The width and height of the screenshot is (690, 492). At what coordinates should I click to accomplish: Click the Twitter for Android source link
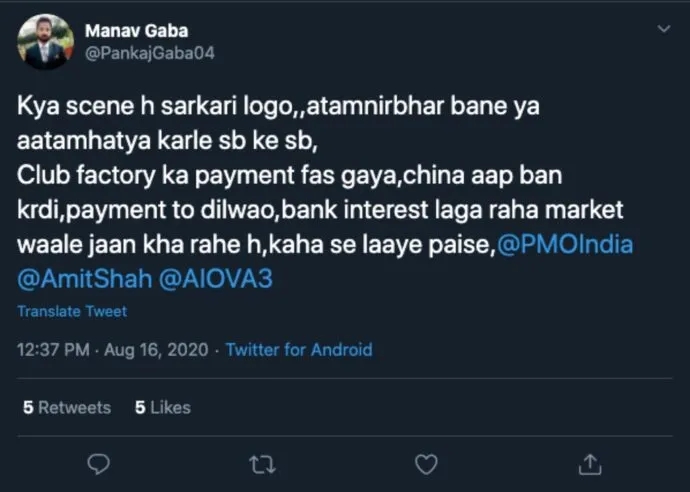tap(298, 350)
